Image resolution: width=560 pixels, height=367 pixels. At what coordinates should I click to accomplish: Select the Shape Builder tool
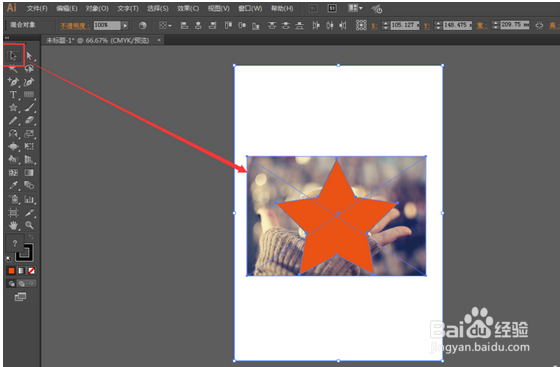point(13,159)
